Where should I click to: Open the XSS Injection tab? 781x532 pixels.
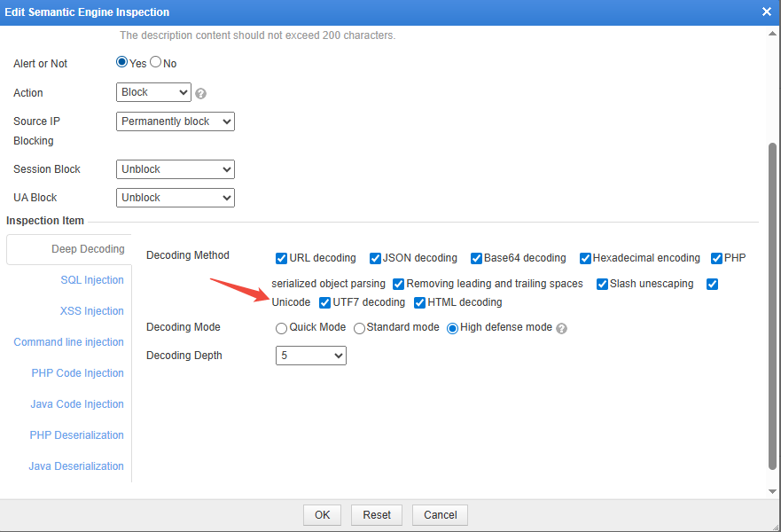point(92,311)
